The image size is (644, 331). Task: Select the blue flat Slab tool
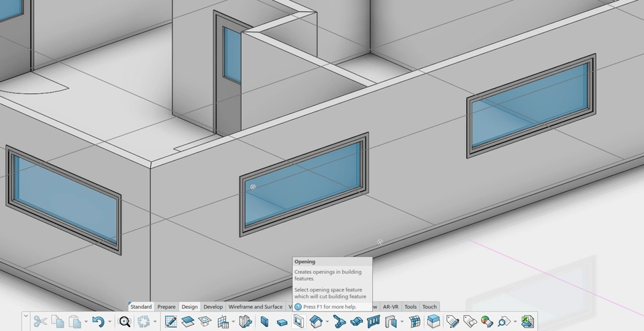(x=282, y=322)
